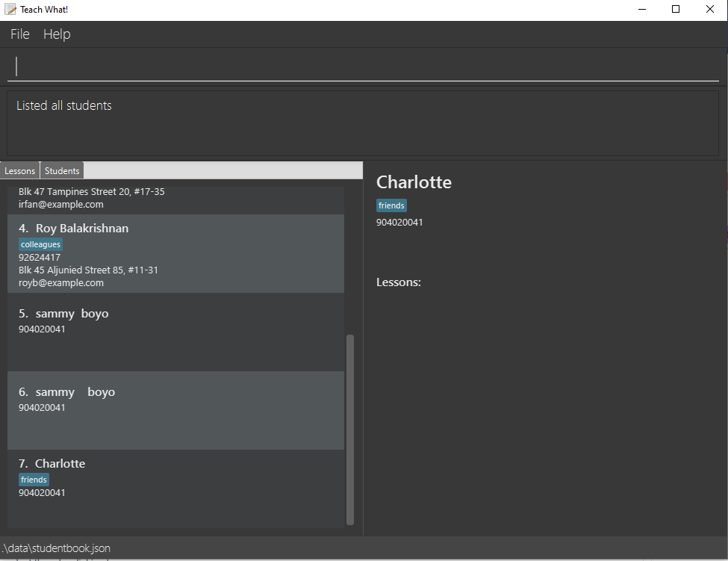
Task: Click the Lessons: label in the detail panel
Action: click(x=399, y=282)
